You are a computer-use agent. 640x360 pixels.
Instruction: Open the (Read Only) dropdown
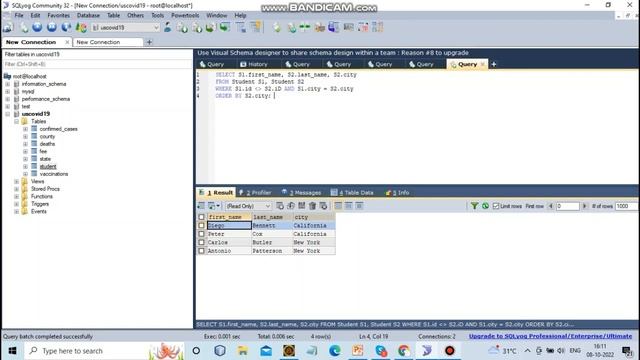point(248,206)
